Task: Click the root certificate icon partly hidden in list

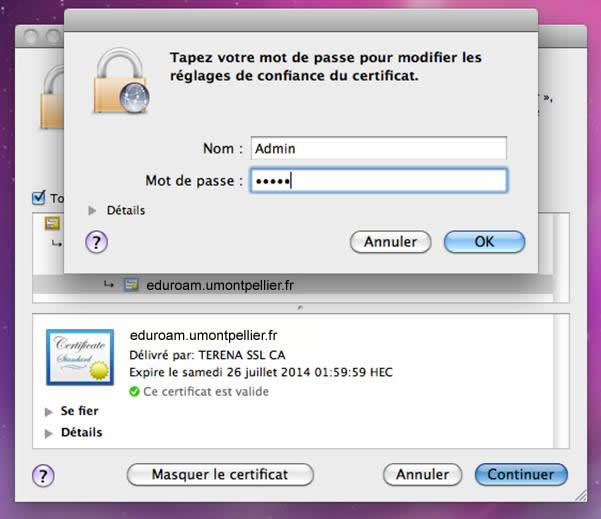Action: (52, 223)
